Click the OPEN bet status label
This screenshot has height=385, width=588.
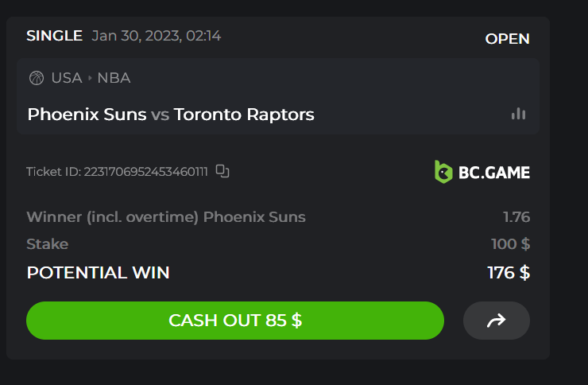pos(507,39)
